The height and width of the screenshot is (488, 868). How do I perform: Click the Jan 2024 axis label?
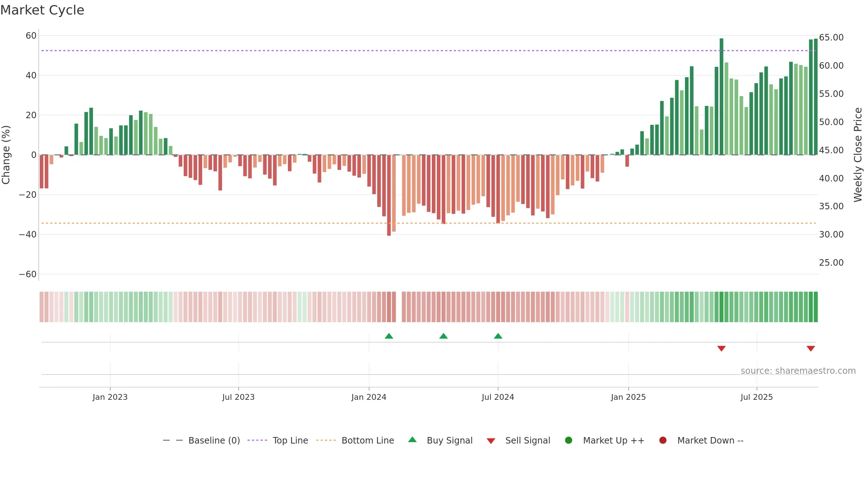[369, 397]
